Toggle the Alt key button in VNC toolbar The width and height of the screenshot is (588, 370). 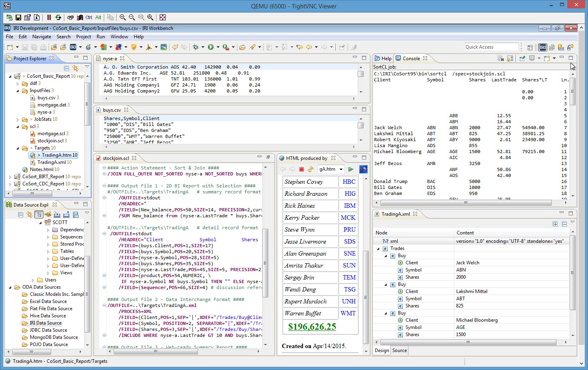tap(98, 18)
